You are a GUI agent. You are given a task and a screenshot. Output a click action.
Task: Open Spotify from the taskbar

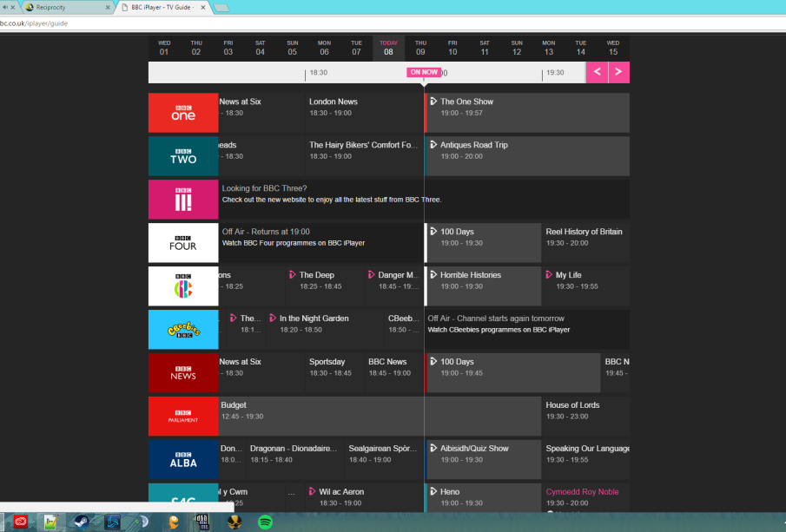(265, 522)
